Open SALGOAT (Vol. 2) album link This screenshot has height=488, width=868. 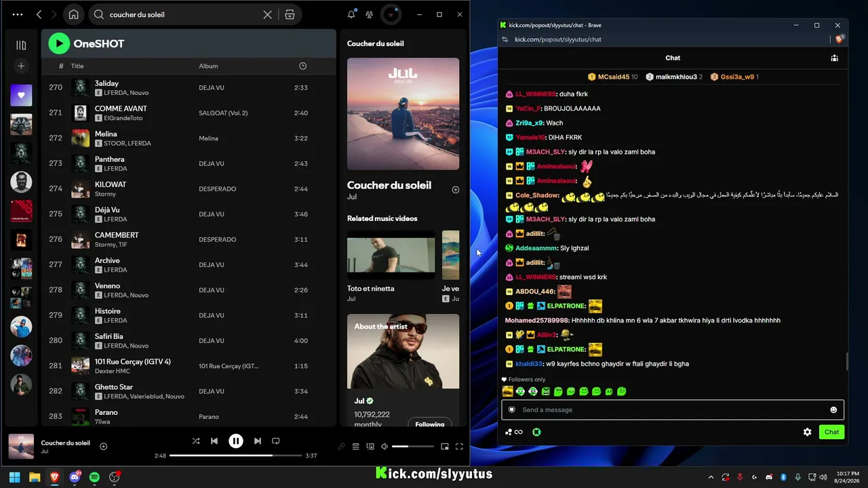click(223, 113)
